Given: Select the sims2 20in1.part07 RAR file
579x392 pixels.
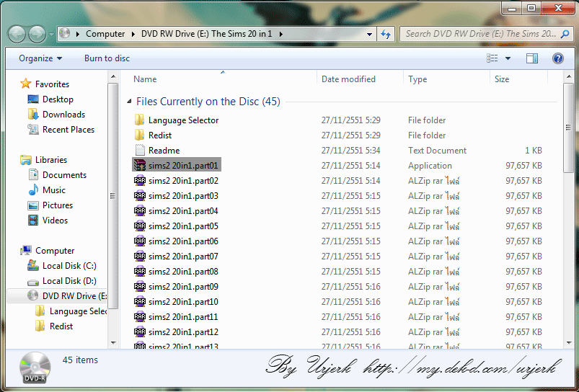Looking at the screenshot, I should tap(177, 256).
